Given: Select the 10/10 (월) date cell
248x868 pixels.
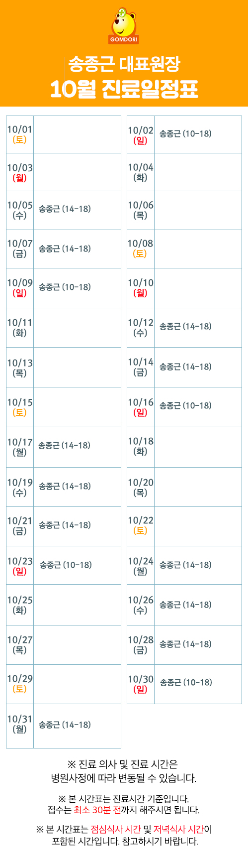Looking at the screenshot, I should (141, 288).
